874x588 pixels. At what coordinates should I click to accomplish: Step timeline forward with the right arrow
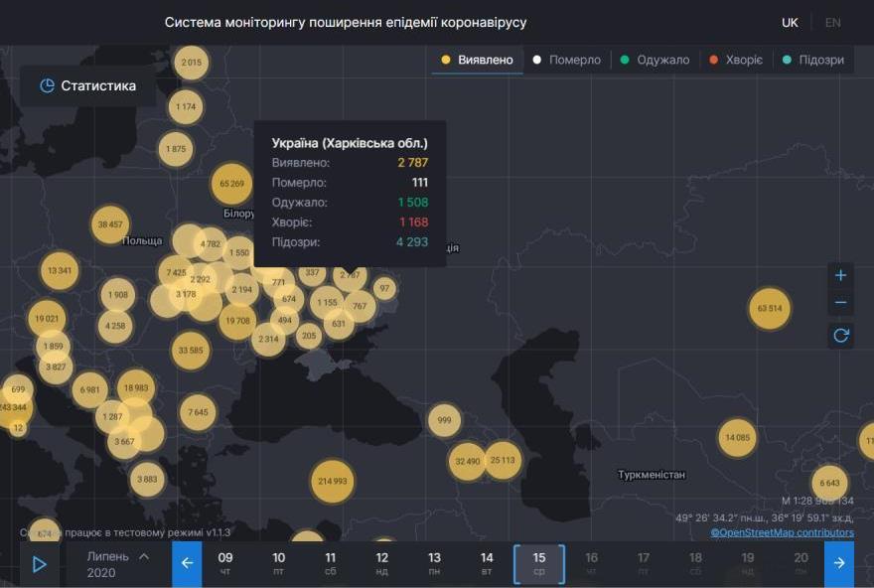pyautogui.click(x=840, y=564)
